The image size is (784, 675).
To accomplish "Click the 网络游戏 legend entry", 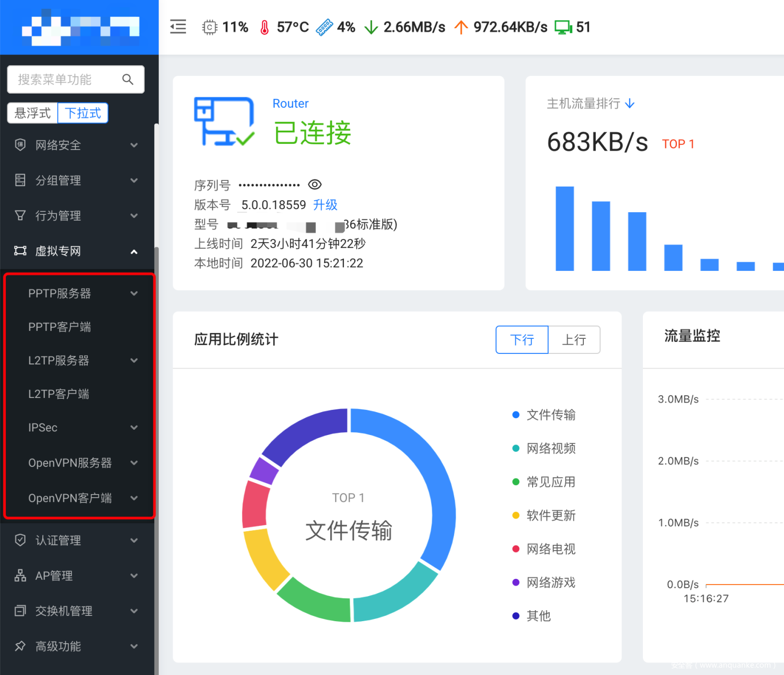I will (544, 582).
